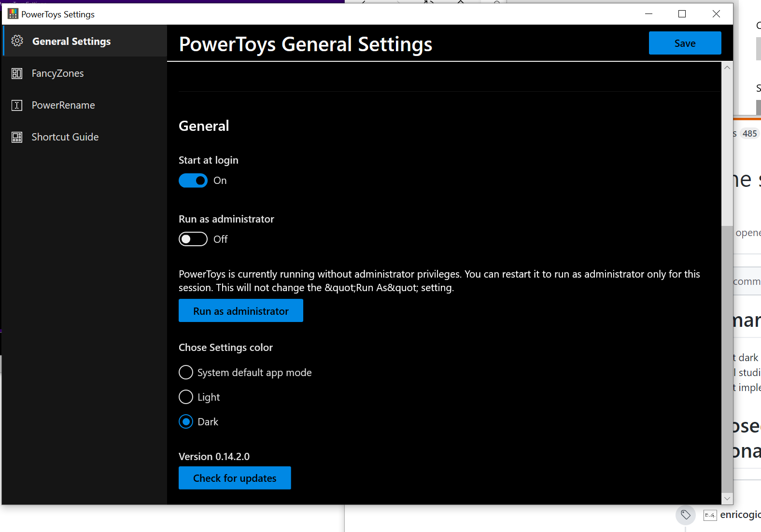Click the FancyZones sidebar icon
This screenshot has width=761, height=532.
pyautogui.click(x=17, y=73)
